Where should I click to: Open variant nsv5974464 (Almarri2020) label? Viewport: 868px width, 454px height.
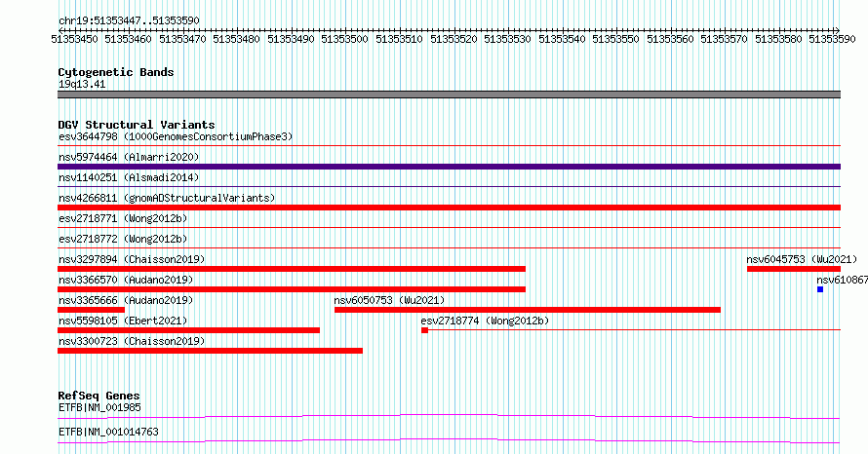coord(129,157)
